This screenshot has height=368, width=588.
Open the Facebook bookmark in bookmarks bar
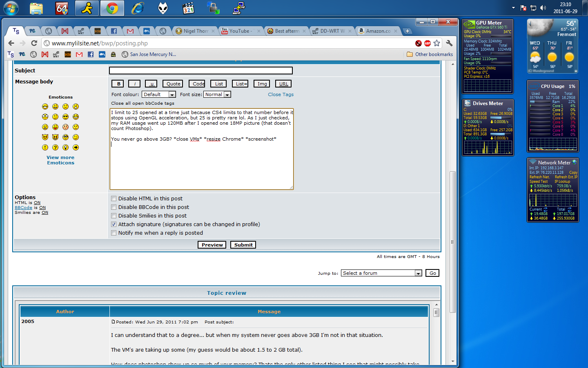point(91,54)
